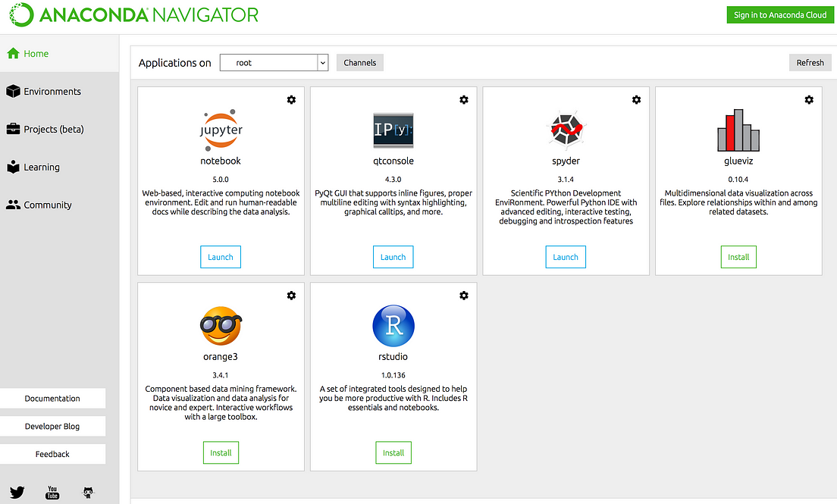Click the RStudio blue R logo
Image resolution: width=837 pixels, height=504 pixels.
point(393,326)
